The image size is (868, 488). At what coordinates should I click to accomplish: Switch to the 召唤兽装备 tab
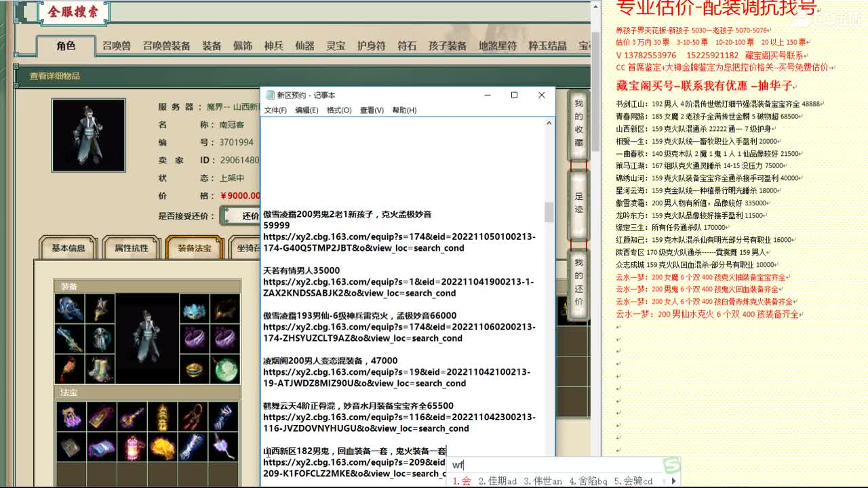coord(166,45)
